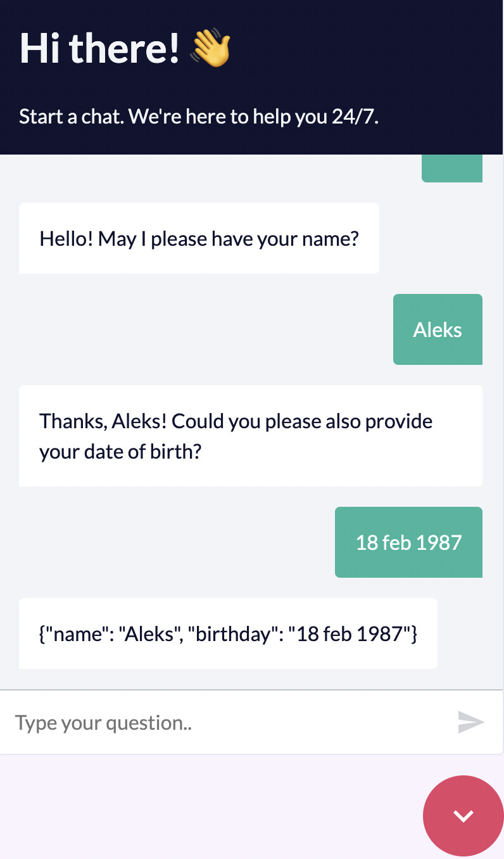Click the JSON result message bubble
Viewport: 504px width, 859px height.
point(228,633)
